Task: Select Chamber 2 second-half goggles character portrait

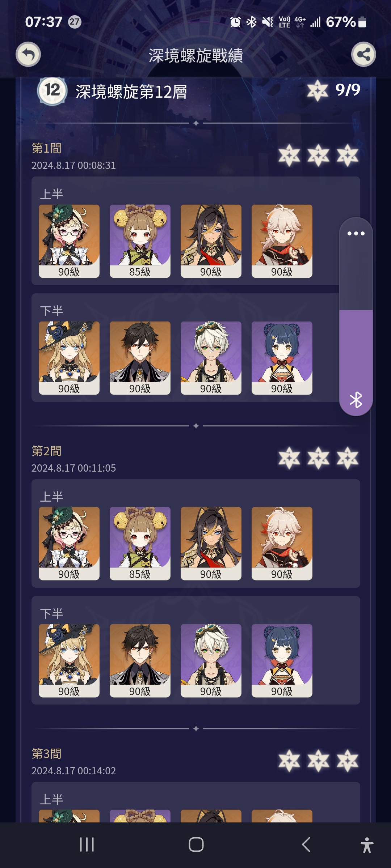Action: [211, 661]
